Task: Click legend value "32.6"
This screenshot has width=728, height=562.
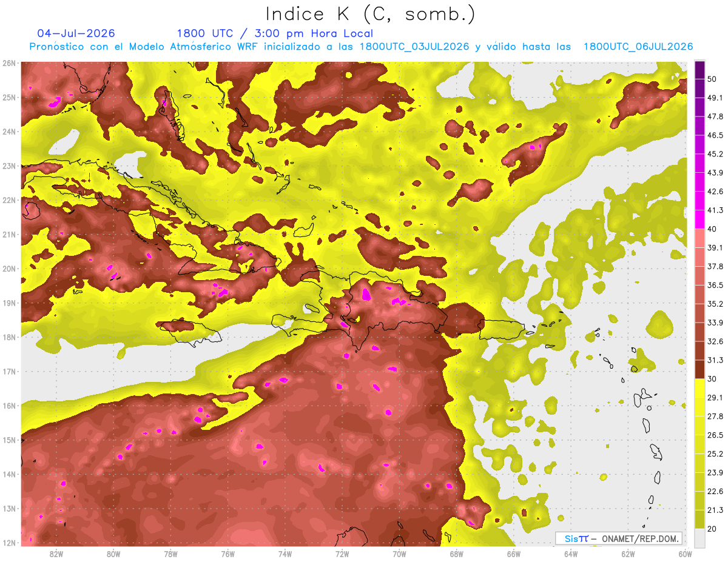Action: point(715,341)
